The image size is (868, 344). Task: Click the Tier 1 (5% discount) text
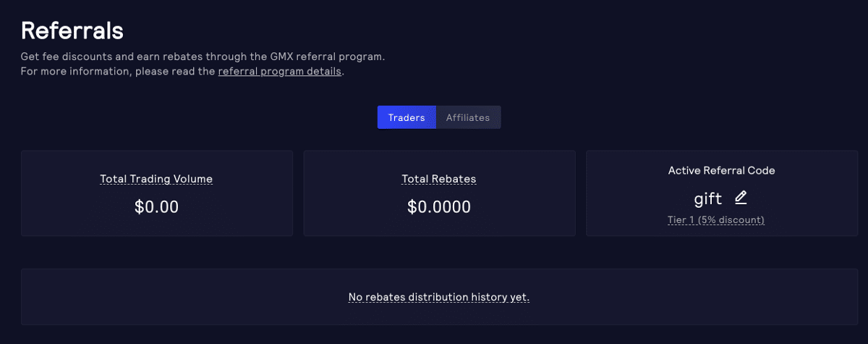coord(715,220)
